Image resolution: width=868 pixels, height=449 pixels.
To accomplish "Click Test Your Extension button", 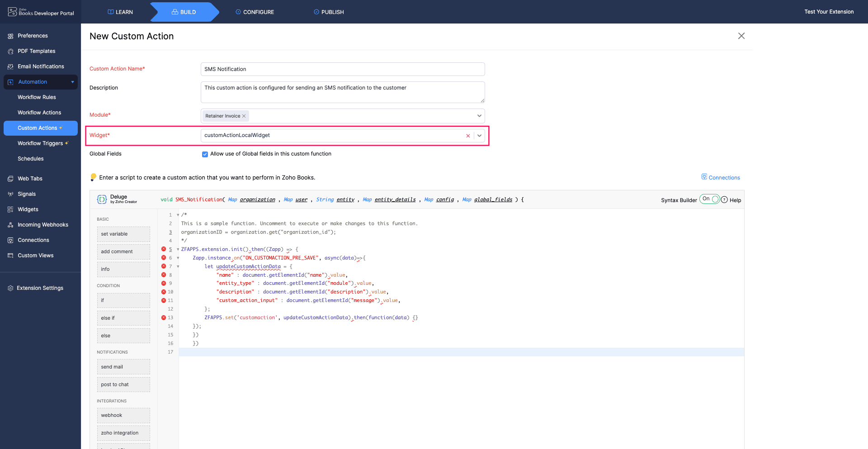I will pyautogui.click(x=829, y=12).
